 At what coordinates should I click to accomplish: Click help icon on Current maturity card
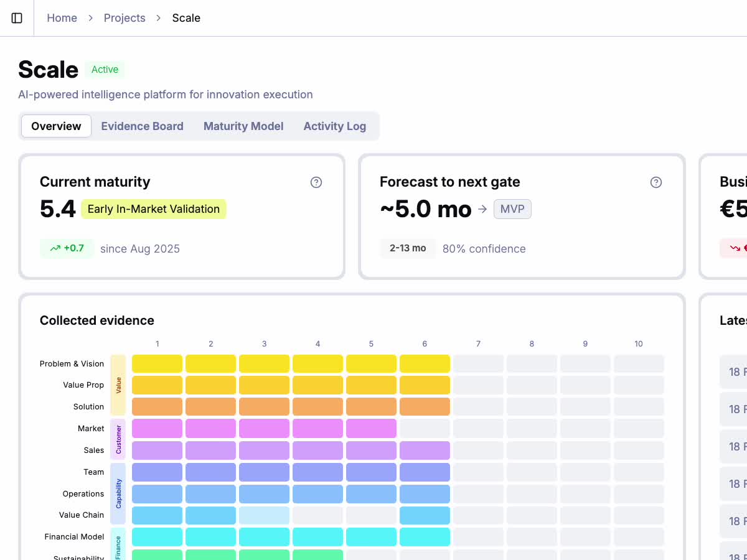pos(316,182)
